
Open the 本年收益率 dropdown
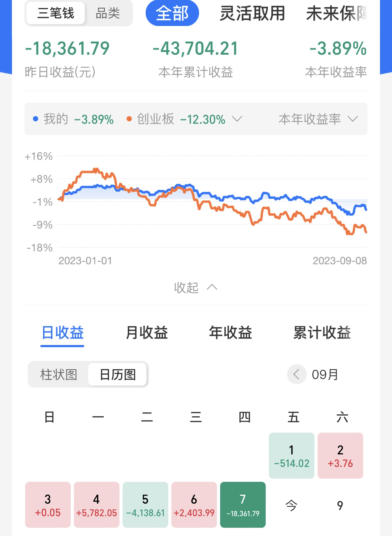318,119
